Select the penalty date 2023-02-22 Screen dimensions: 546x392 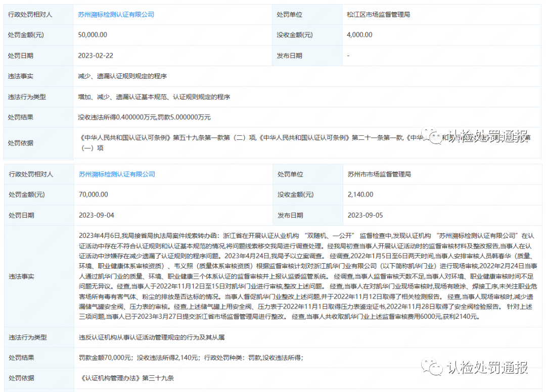(x=96, y=56)
